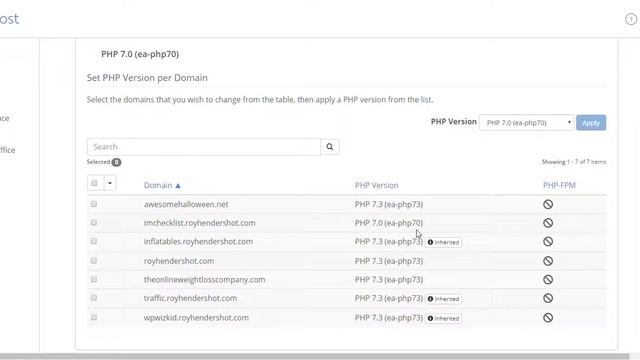Click PHP-FPM disabled icon for imchecklist.royhendershot.com
Image resolution: width=640 pixels, height=360 pixels.
(548, 223)
